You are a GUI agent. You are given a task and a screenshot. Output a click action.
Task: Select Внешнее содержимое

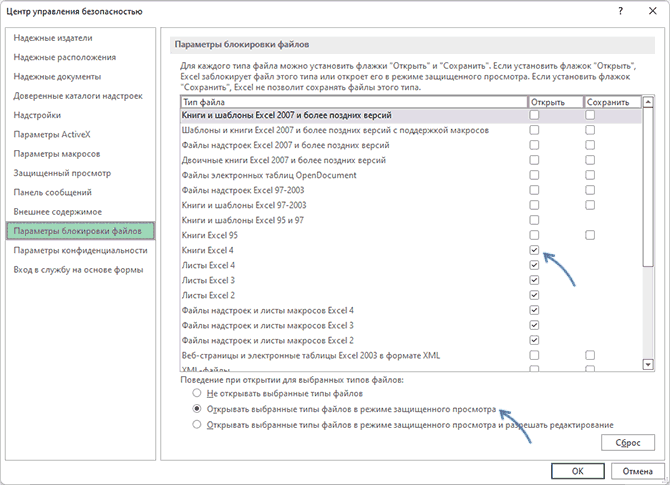click(x=57, y=212)
